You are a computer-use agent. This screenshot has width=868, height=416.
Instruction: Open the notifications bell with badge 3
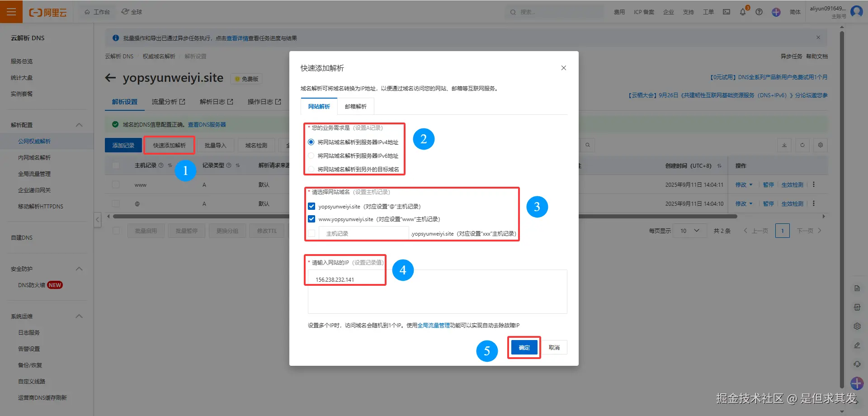click(x=743, y=12)
